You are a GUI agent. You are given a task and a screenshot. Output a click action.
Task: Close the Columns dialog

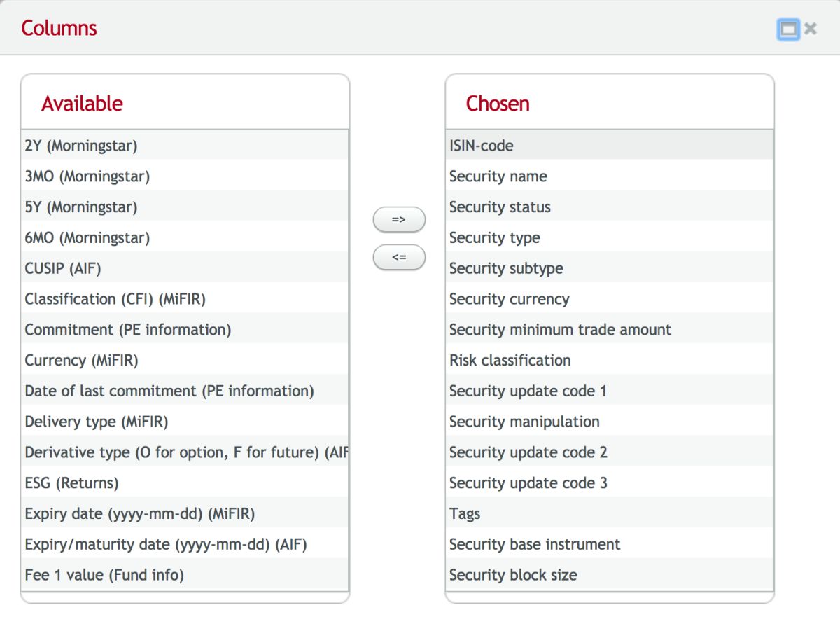(x=811, y=29)
